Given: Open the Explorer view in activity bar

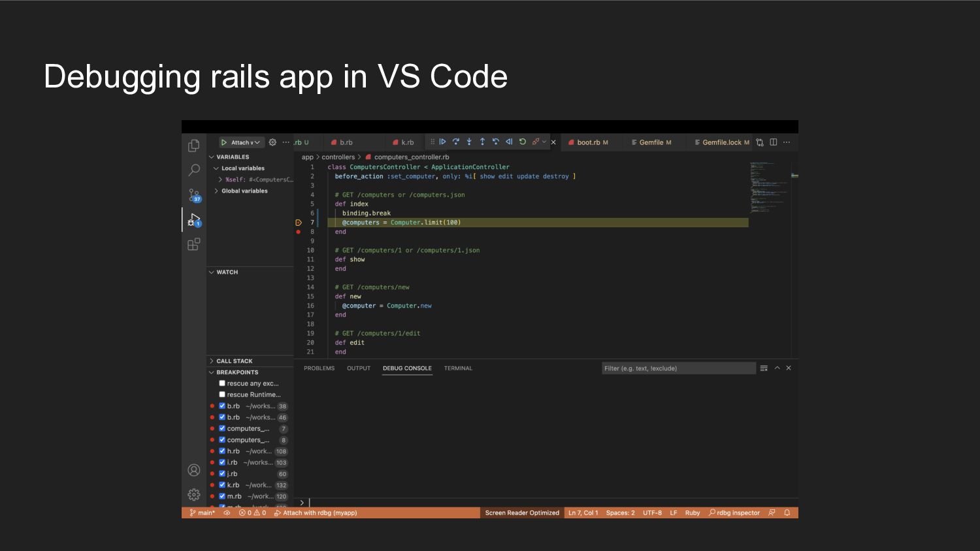Looking at the screenshot, I should (194, 145).
